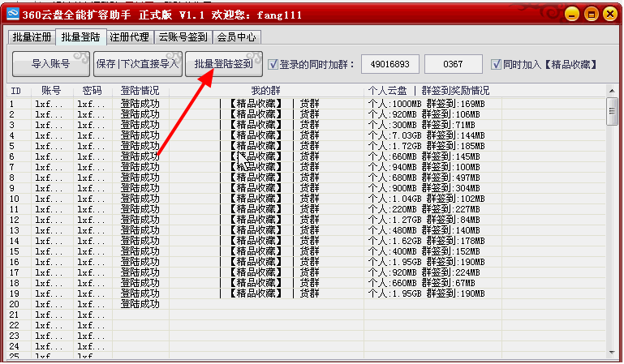The image size is (624, 364).
Task: Click 【精品收藏】 cell in row 19
Action: tap(256, 293)
